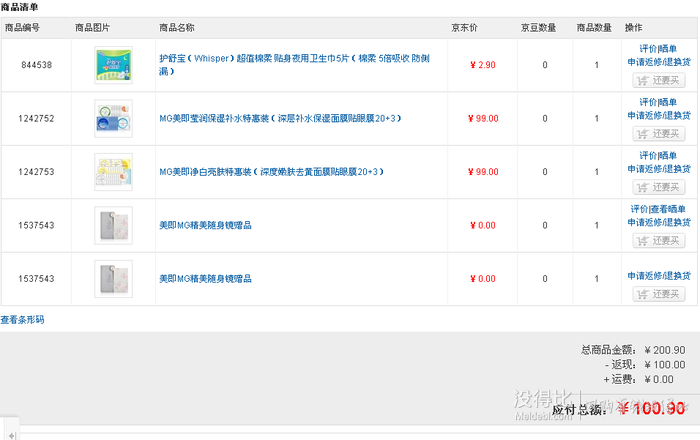700x440 pixels.
Task: Click price ￥99.00 of item 1242753
Action: click(x=483, y=172)
